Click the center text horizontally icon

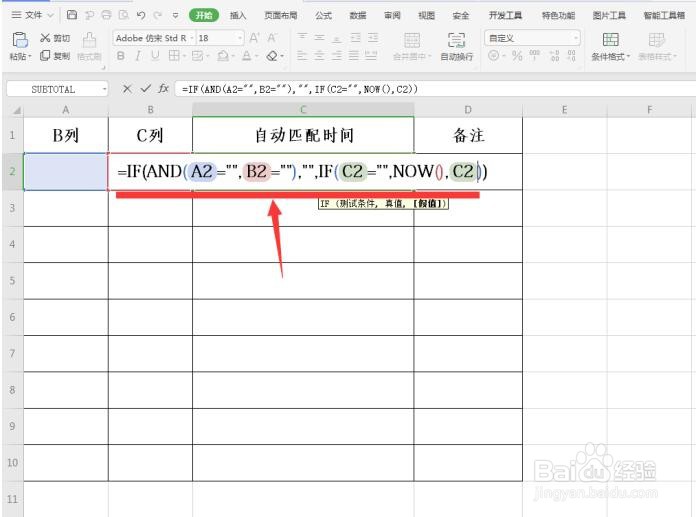click(x=319, y=56)
